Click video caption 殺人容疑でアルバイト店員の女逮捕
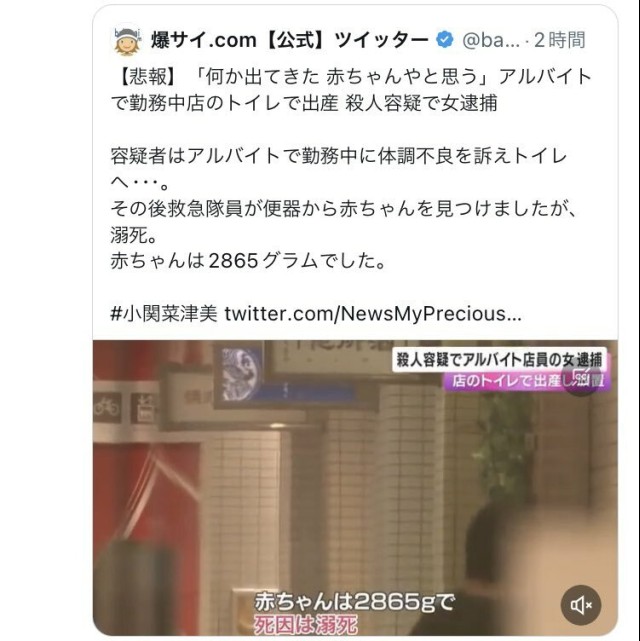Image resolution: width=640 pixels, height=641 pixels. (499, 360)
